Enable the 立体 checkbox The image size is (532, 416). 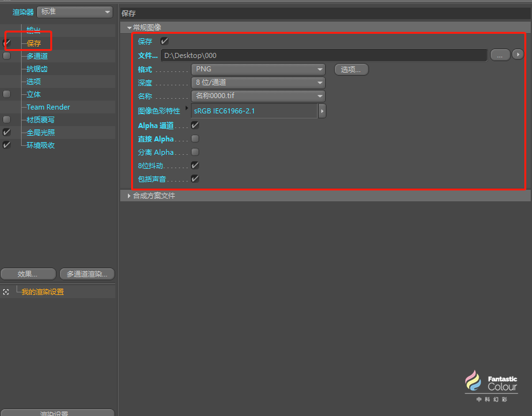tap(6, 94)
